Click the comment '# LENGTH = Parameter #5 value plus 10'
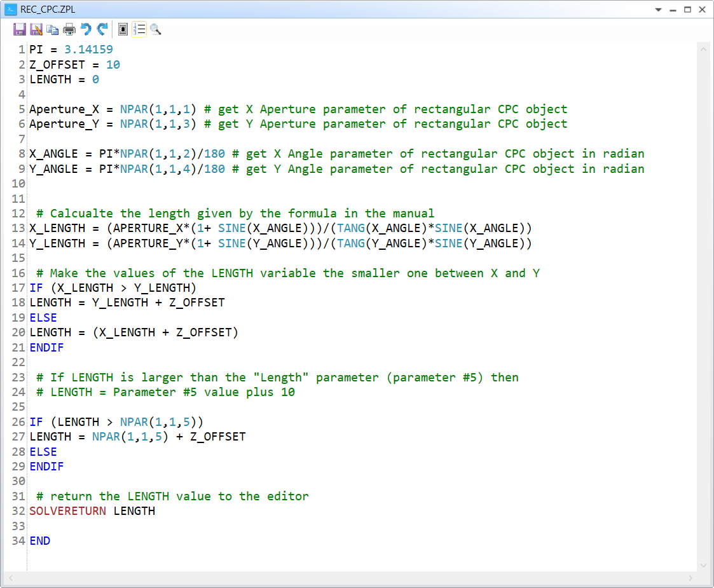714x588 pixels. [x=166, y=392]
